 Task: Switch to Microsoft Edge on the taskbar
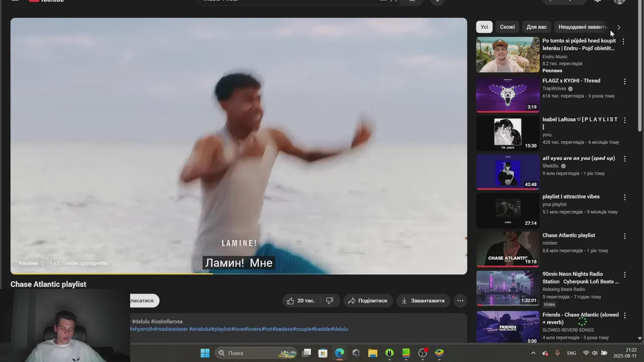[340, 353]
